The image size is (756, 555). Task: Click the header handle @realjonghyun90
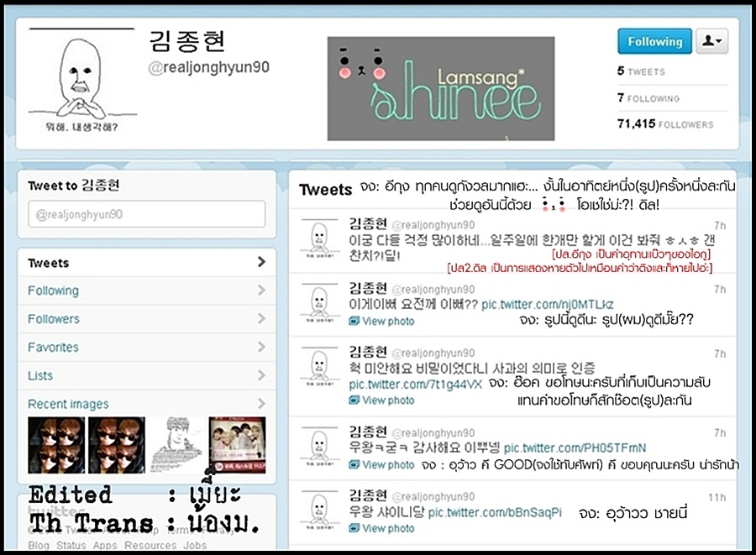coord(209,67)
